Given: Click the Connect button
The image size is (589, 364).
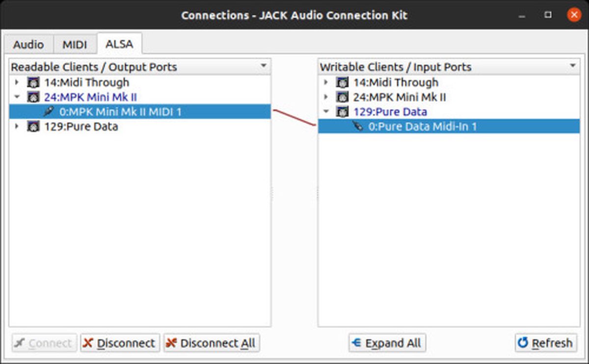Looking at the screenshot, I should click(44, 343).
